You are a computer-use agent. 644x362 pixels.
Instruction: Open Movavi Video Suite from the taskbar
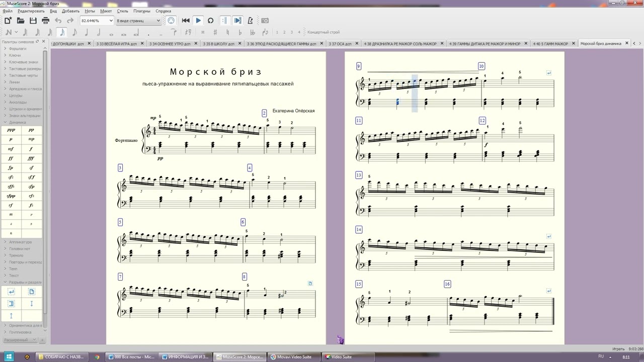click(x=293, y=357)
